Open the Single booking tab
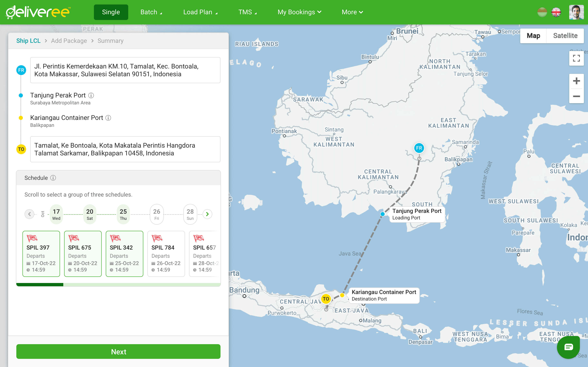Viewport: 588px width, 367px height. [111, 12]
